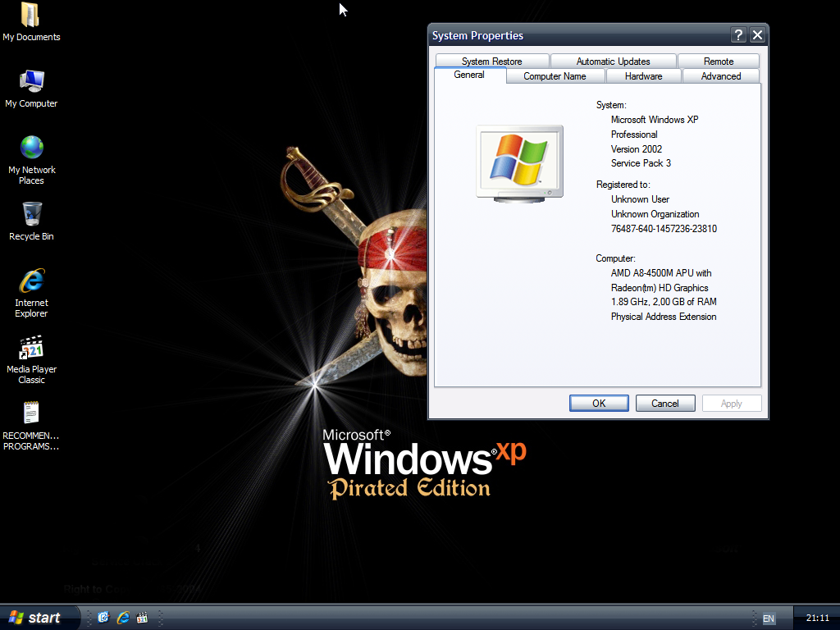Click the 1.89 GHz, 2.00 GB of RAM text

(x=664, y=302)
